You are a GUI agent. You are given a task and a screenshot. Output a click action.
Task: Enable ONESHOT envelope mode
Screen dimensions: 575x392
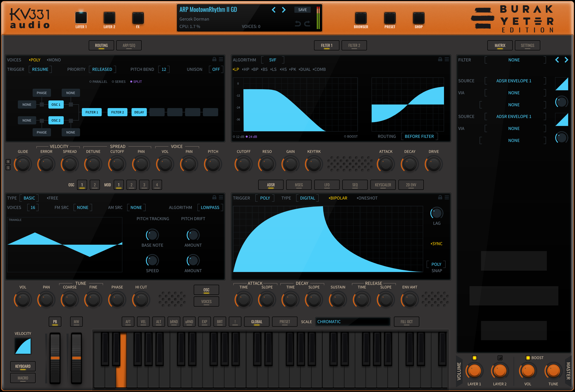pyautogui.click(x=367, y=198)
